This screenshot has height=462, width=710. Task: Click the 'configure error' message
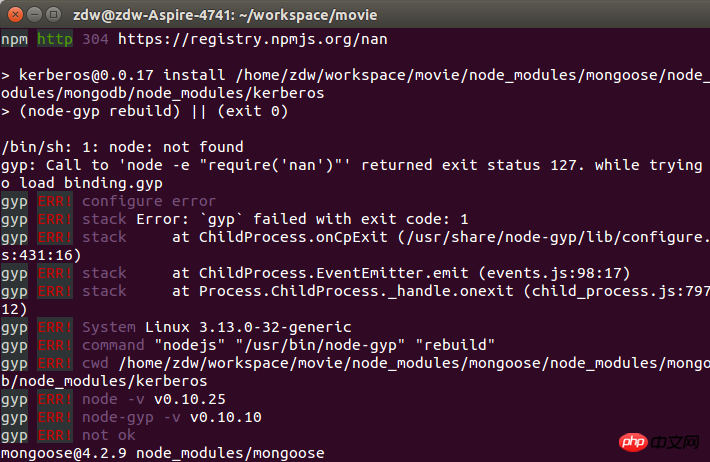coord(148,201)
